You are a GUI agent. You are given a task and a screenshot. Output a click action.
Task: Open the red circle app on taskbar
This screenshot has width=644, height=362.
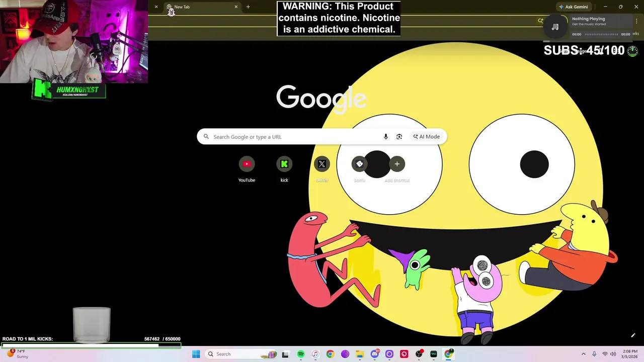click(x=404, y=354)
